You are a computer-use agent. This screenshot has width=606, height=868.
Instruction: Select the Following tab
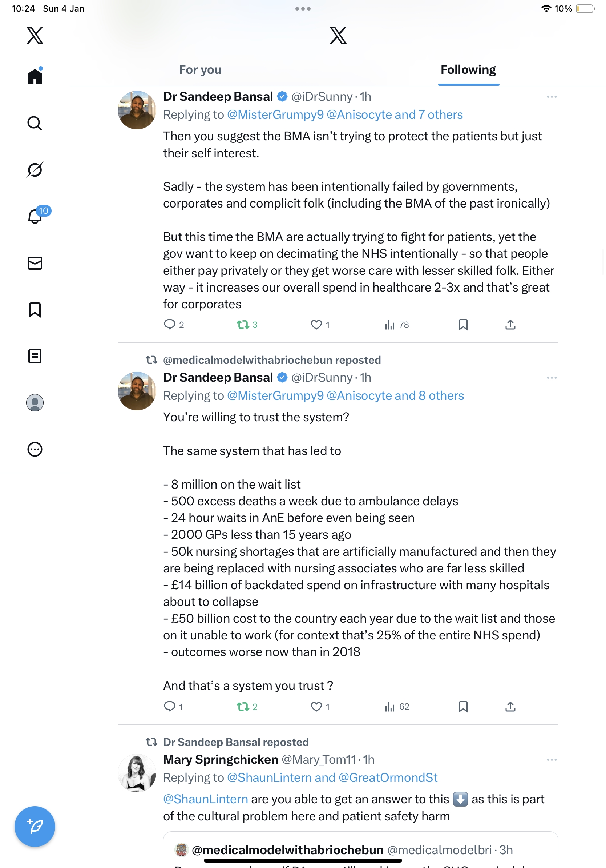point(468,69)
